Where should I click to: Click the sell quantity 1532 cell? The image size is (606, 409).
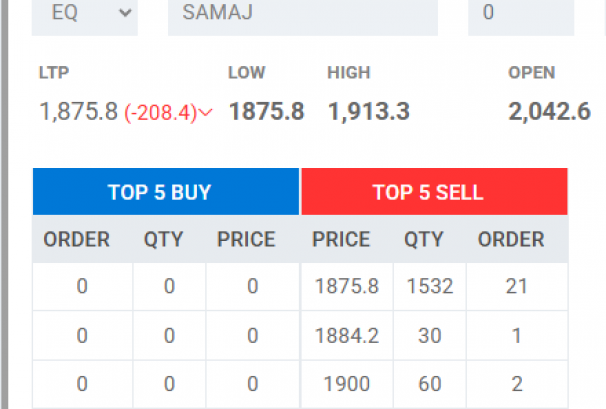pyautogui.click(x=430, y=287)
